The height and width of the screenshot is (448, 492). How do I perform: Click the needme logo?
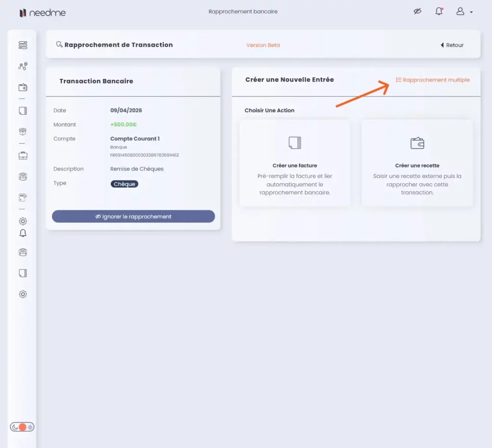(x=42, y=12)
